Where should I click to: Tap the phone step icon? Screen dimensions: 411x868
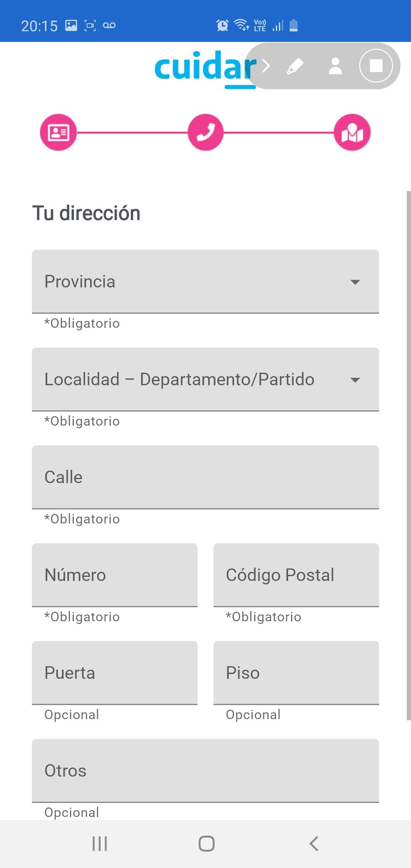pyautogui.click(x=205, y=132)
